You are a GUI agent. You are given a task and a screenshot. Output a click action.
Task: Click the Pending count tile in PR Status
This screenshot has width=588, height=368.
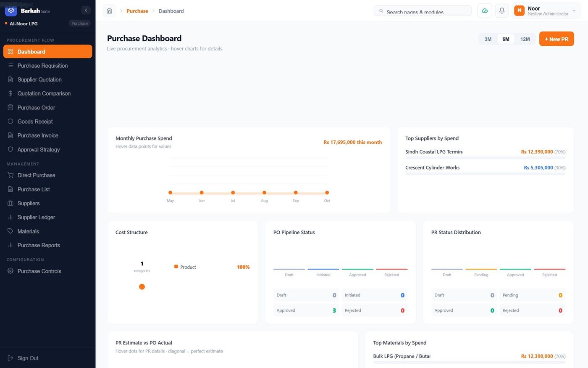pyautogui.click(x=532, y=295)
